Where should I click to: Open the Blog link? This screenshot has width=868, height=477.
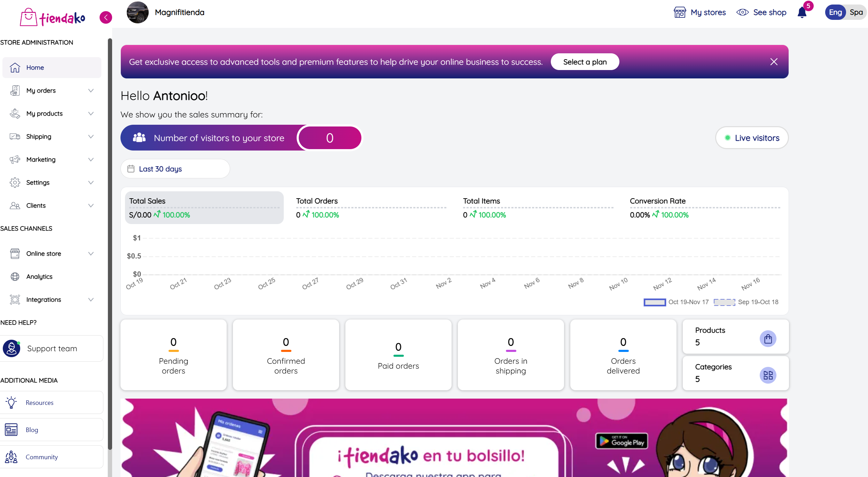[x=52, y=430]
